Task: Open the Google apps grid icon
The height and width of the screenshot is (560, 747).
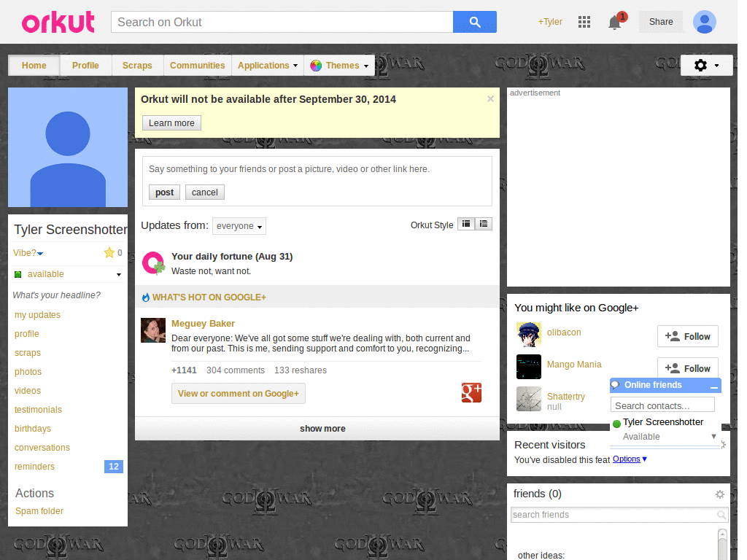Action: (584, 22)
